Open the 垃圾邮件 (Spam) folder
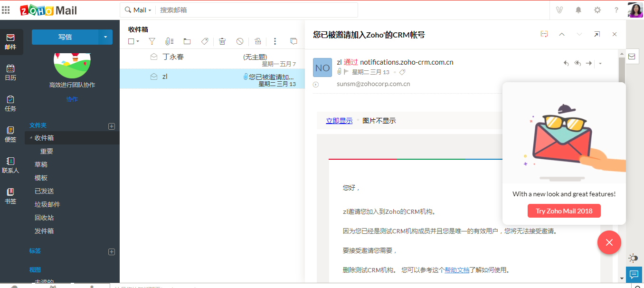 (47, 204)
